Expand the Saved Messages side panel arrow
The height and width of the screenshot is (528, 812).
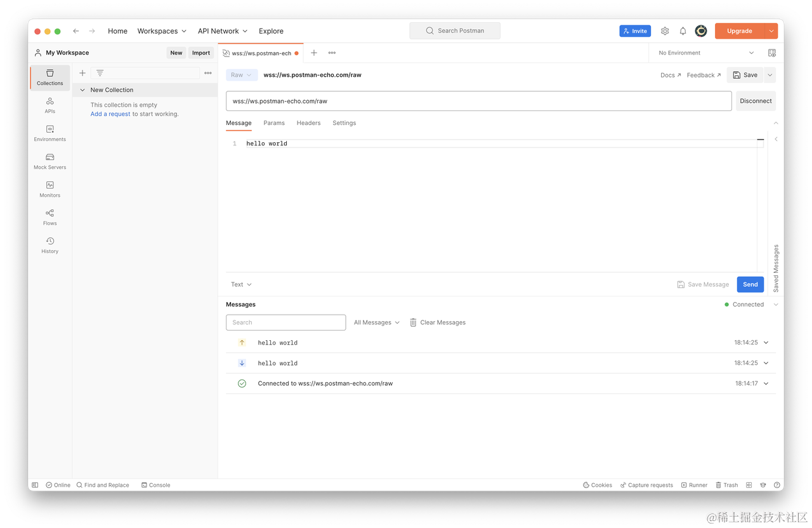pos(776,139)
